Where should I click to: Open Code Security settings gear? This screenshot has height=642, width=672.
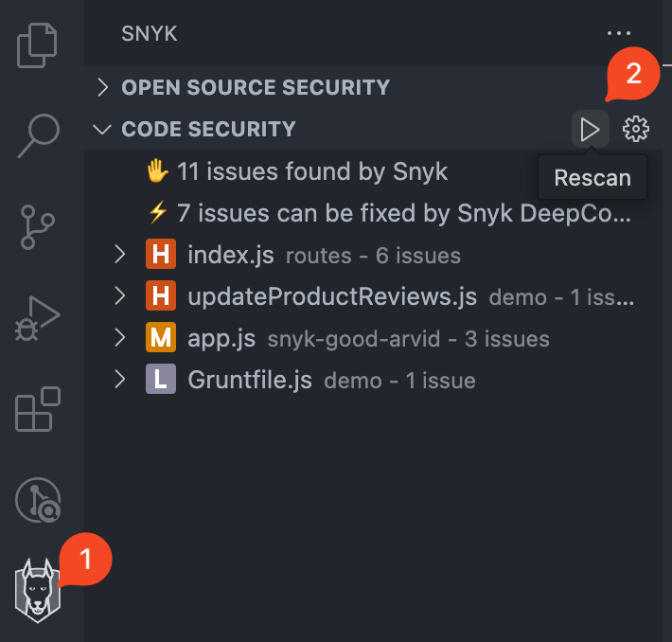pos(636,129)
